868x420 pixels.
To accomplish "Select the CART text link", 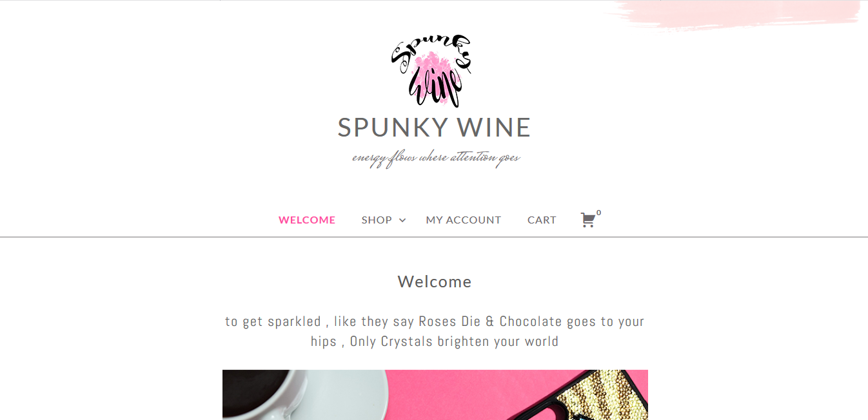I will pos(542,220).
